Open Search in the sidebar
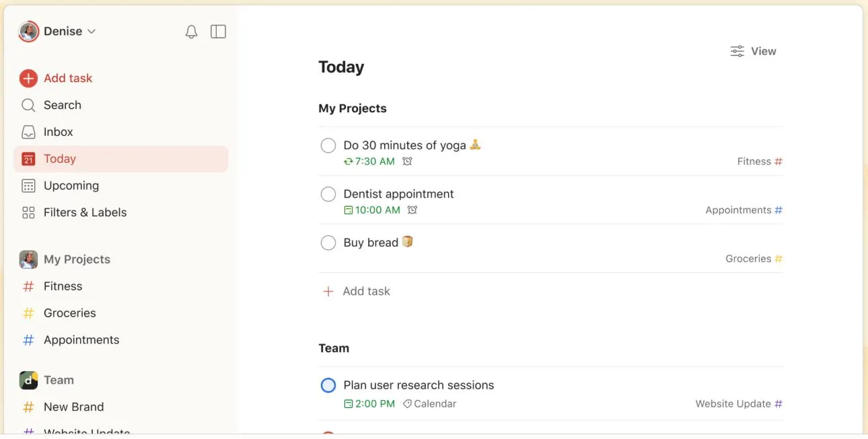 tap(62, 105)
